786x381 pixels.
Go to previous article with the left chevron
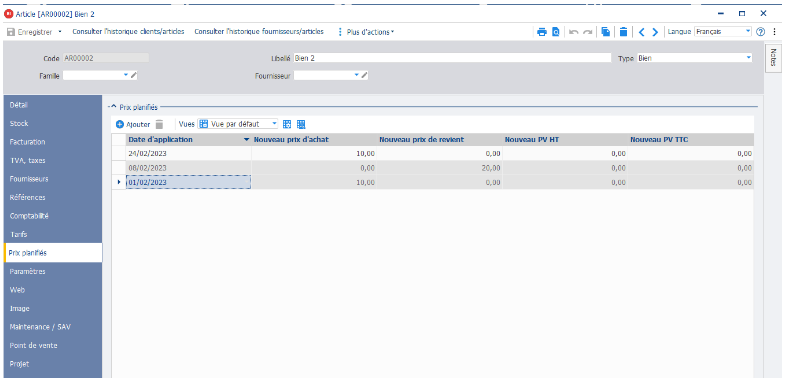point(641,32)
